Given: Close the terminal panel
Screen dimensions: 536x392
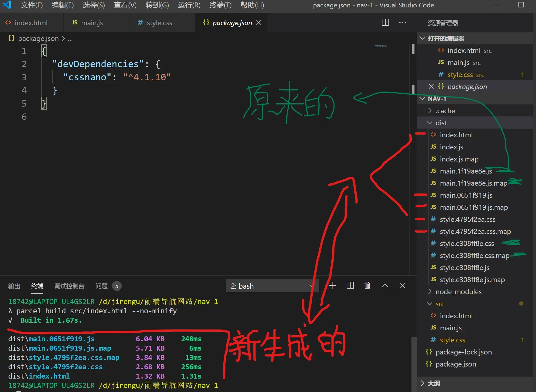Looking at the screenshot, I should [402, 286].
